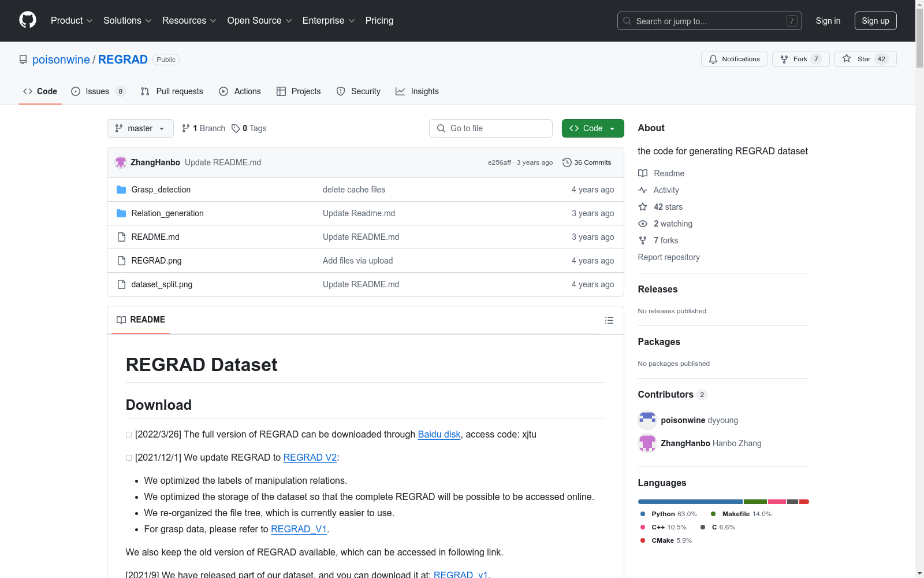Image resolution: width=924 pixels, height=578 pixels.
Task: Switch to the Security tab
Action: (358, 91)
